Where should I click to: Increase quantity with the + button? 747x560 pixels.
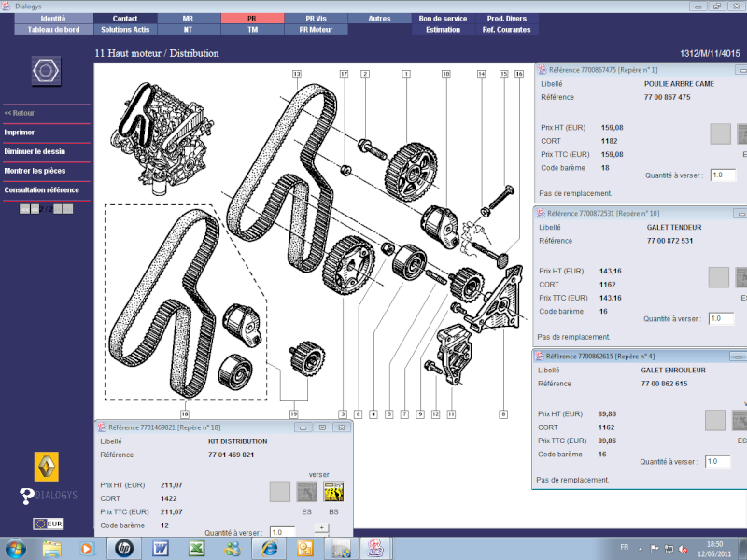click(x=321, y=527)
